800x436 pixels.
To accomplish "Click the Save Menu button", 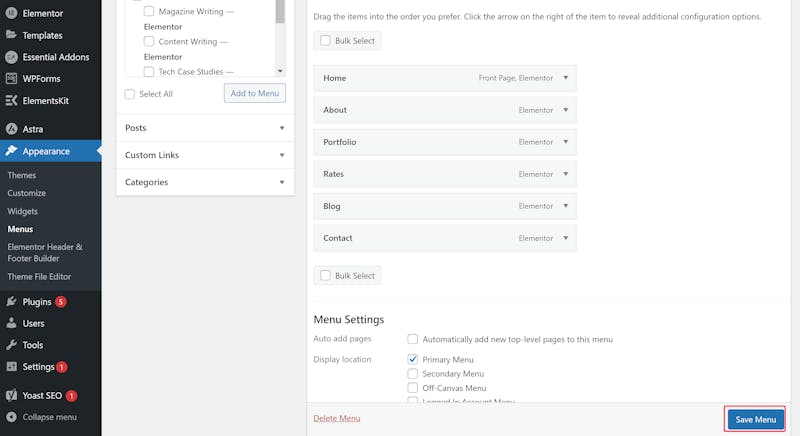I will tap(755, 419).
